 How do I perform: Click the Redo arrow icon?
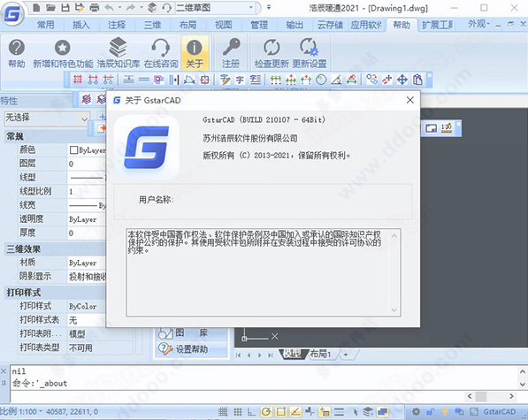[131, 7]
